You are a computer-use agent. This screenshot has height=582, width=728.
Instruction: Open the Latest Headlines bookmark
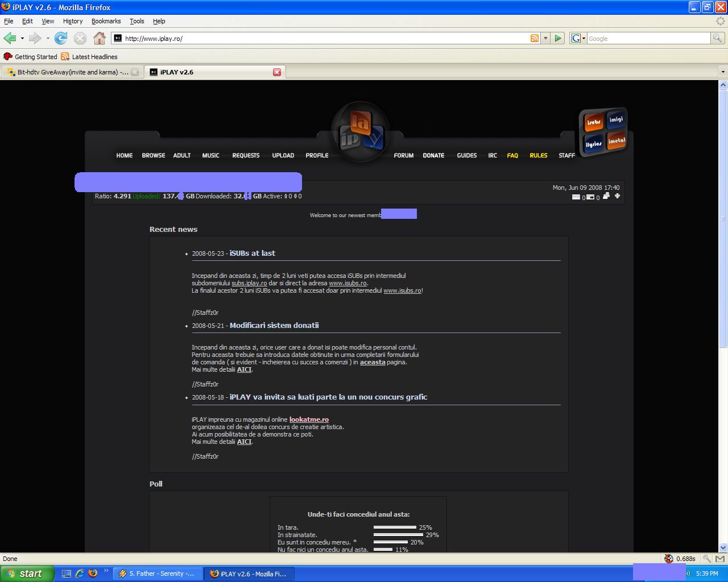click(89, 57)
